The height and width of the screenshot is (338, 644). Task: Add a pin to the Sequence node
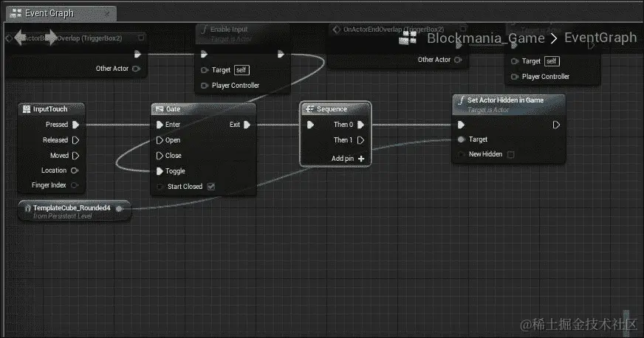pos(348,159)
